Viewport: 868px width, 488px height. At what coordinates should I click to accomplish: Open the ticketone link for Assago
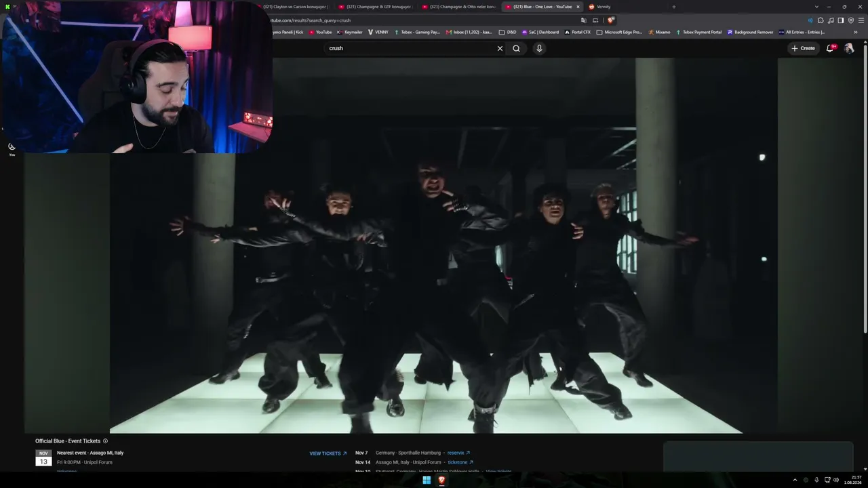[x=460, y=462]
